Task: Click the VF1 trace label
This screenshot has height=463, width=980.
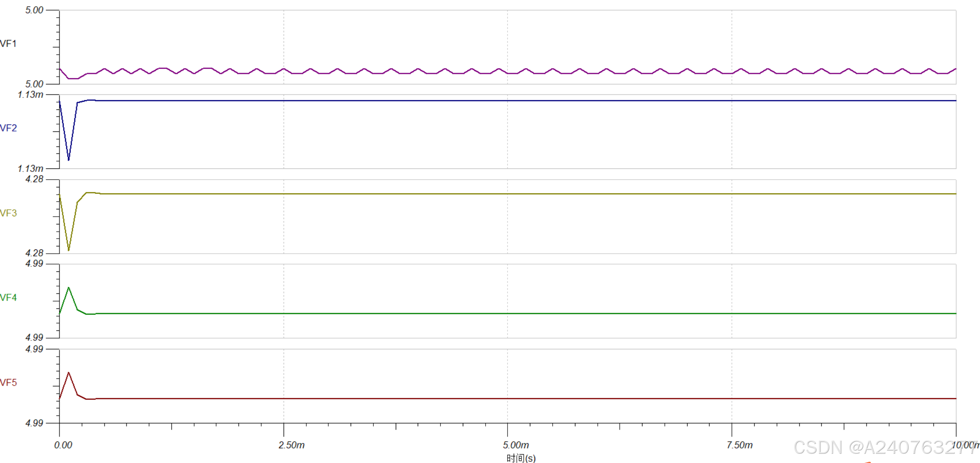Action: [8, 44]
